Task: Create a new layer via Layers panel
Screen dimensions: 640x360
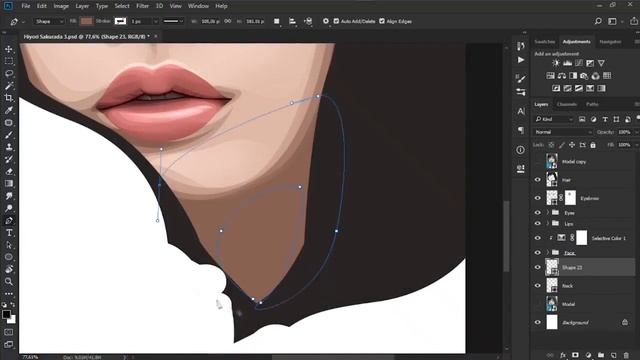Action: tap(613, 356)
